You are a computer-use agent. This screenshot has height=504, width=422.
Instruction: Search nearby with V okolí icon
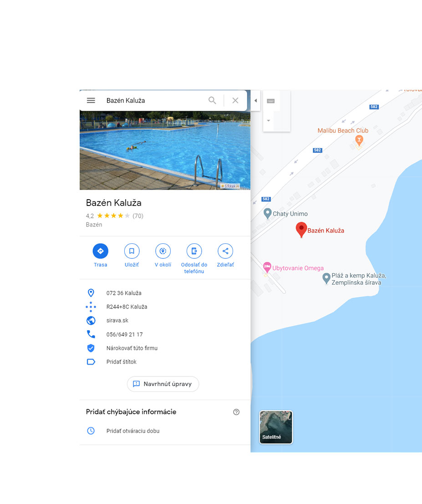click(163, 251)
